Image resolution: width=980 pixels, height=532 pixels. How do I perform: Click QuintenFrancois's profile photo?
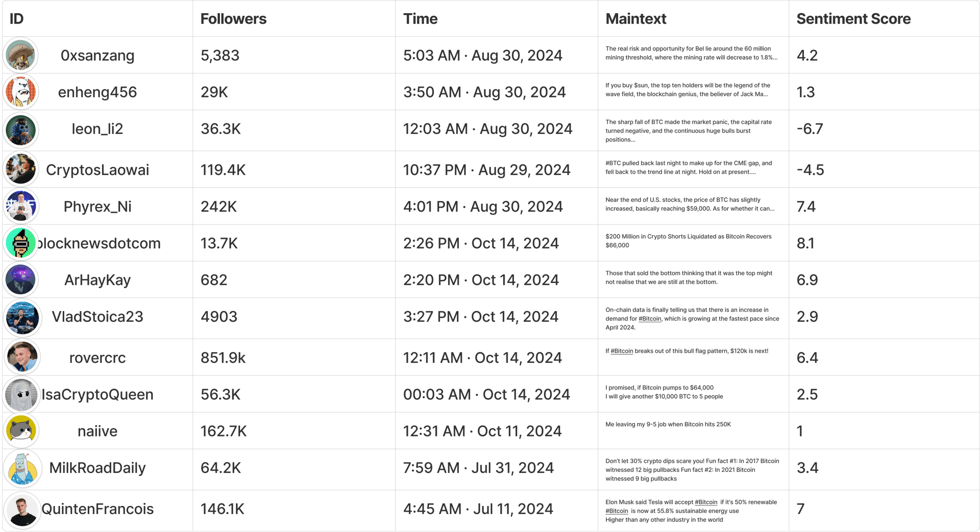(22, 510)
